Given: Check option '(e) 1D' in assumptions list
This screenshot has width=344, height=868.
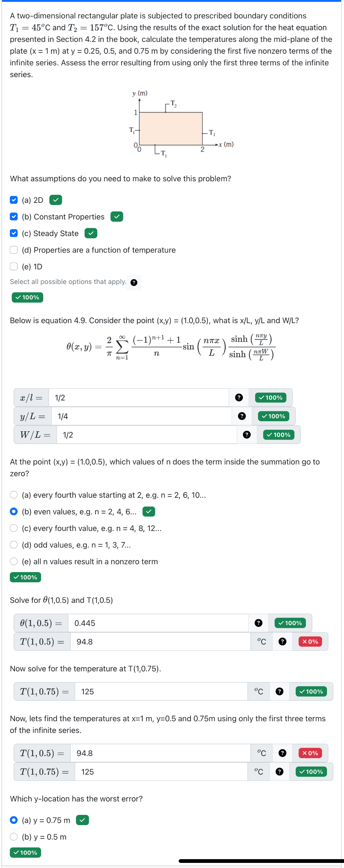Looking at the screenshot, I should (x=14, y=266).
